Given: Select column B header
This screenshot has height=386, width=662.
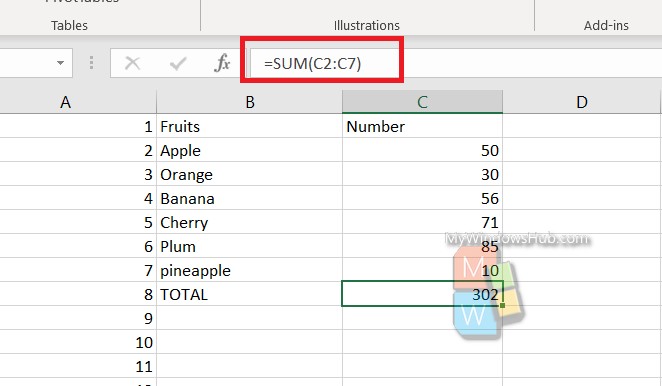Looking at the screenshot, I should pyautogui.click(x=250, y=102).
